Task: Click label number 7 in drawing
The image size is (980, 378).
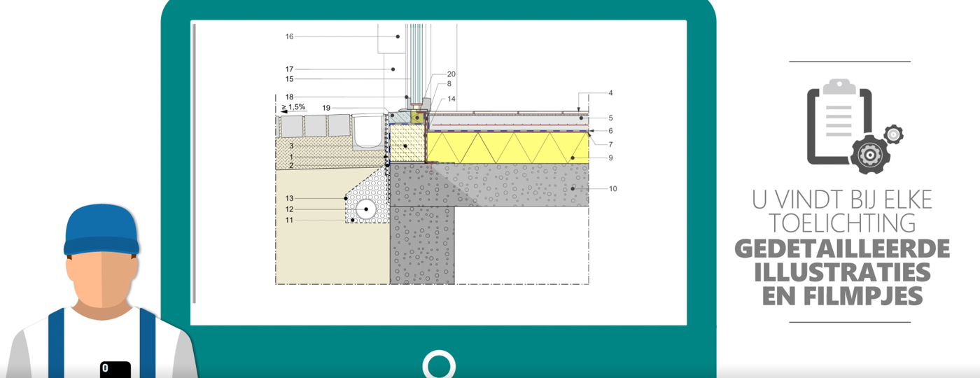Action: (610, 144)
